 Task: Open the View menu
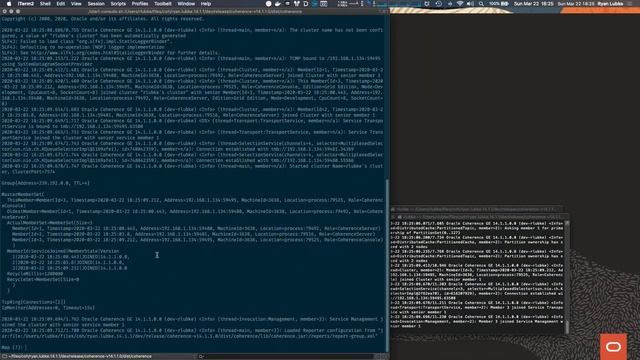76,4
